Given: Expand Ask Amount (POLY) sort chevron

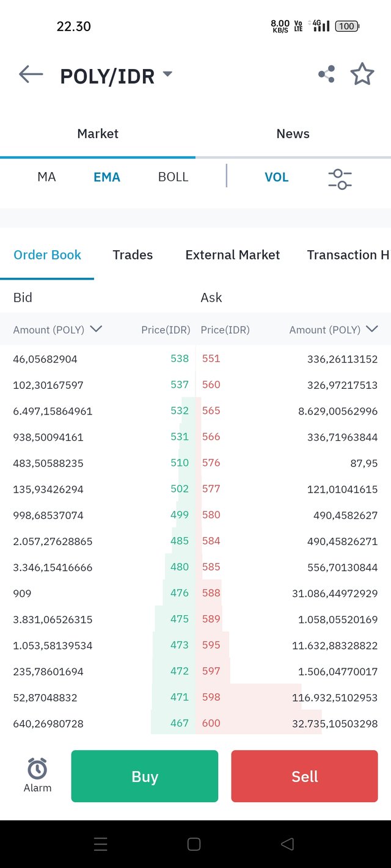Looking at the screenshot, I should 372,329.
